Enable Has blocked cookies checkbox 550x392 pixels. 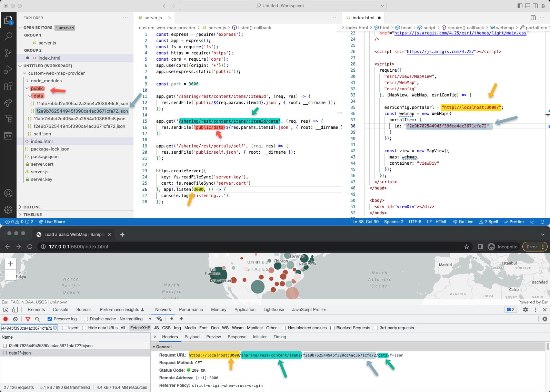pyautogui.click(x=284, y=328)
